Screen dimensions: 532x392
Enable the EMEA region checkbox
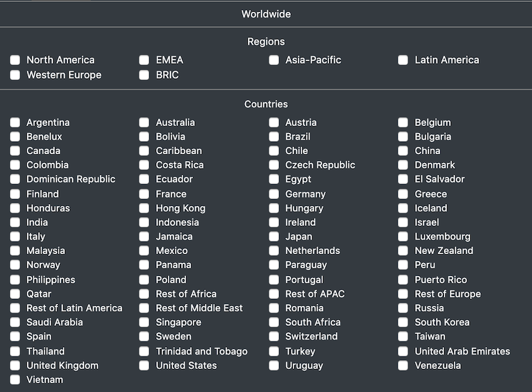144,60
